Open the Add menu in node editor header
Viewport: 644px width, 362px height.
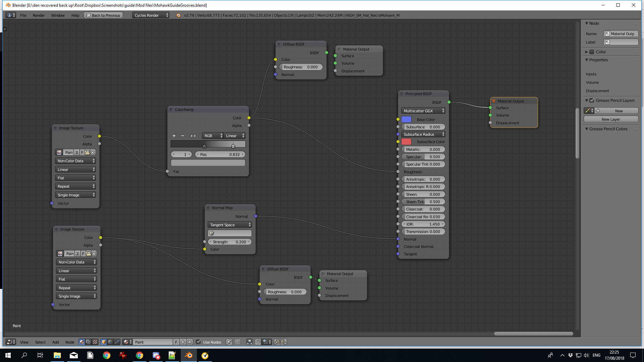click(55, 342)
